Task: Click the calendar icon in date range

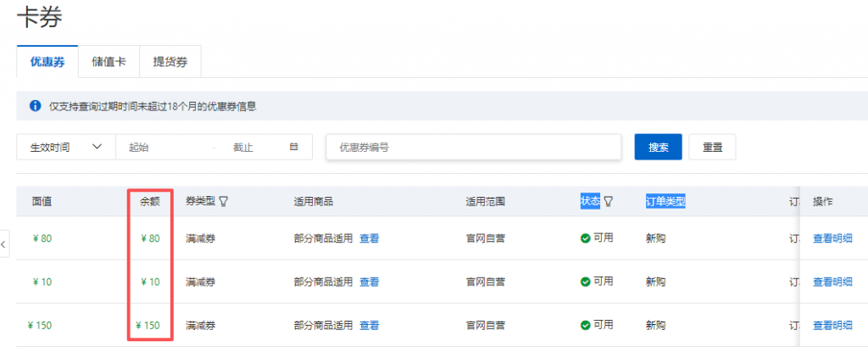Action: [x=294, y=147]
